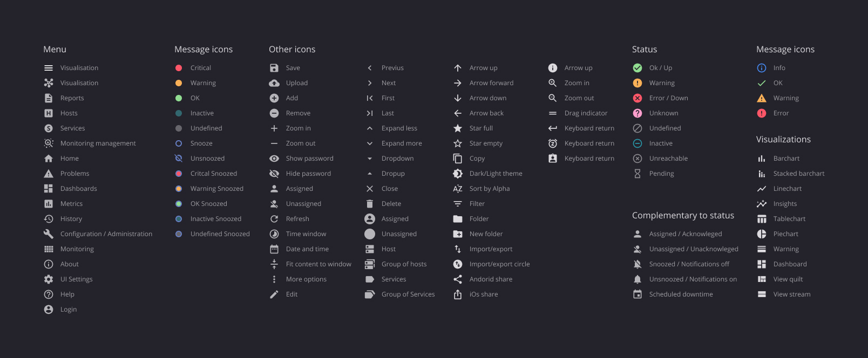Image resolution: width=868 pixels, height=358 pixels.
Task: Click the UI Settings label
Action: coord(76,279)
